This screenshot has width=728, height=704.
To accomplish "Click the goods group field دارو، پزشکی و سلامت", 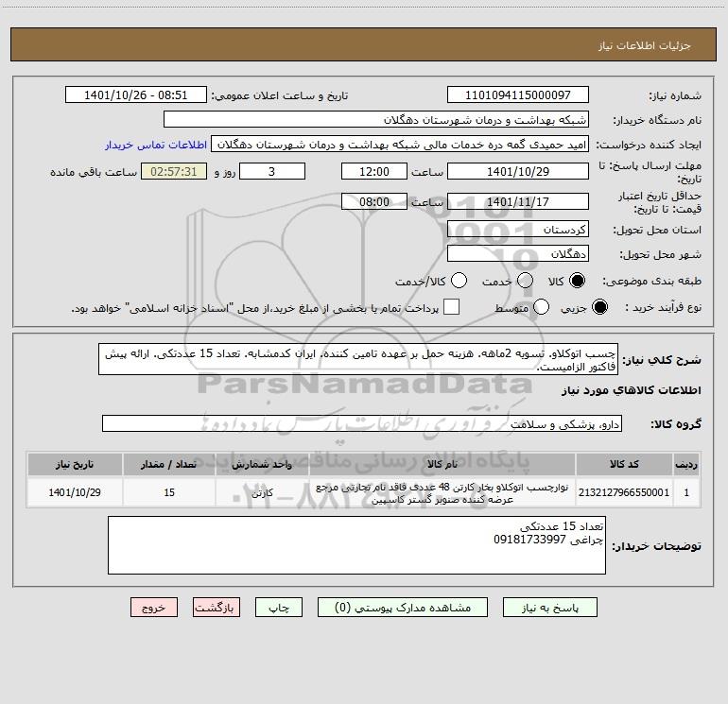I will point(362,423).
